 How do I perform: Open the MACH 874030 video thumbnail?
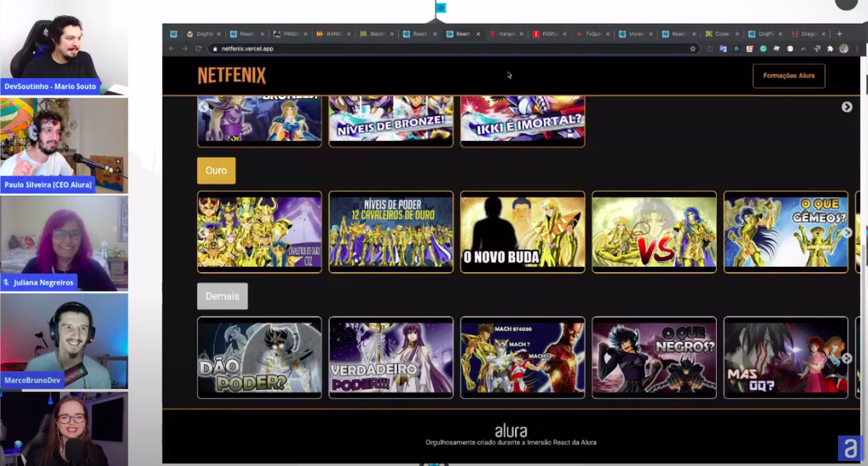(523, 357)
